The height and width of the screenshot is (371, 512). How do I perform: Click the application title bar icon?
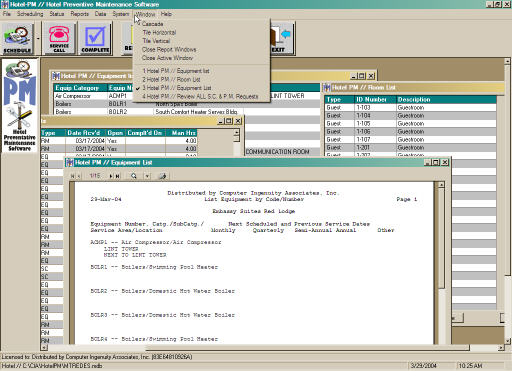[4, 4]
